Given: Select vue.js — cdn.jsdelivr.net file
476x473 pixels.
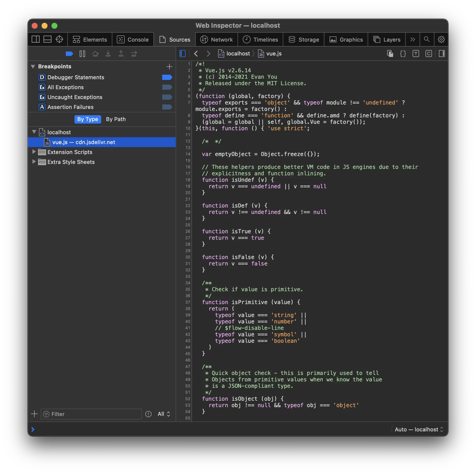Looking at the screenshot, I should pos(84,142).
